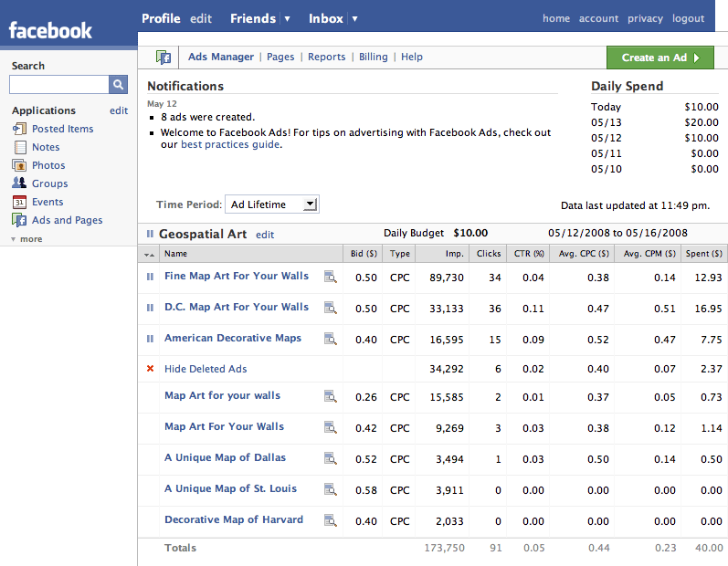Click the Ads icon beside Ads Manager
This screenshot has height=566, width=728.
(x=164, y=58)
